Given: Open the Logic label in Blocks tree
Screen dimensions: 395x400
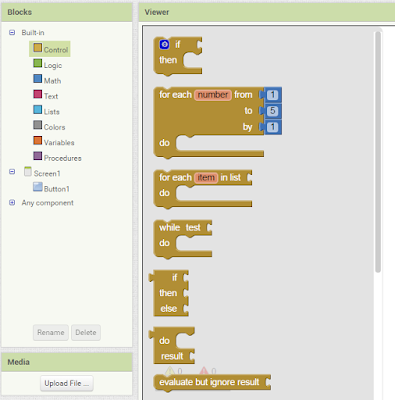Looking at the screenshot, I should [x=53, y=65].
